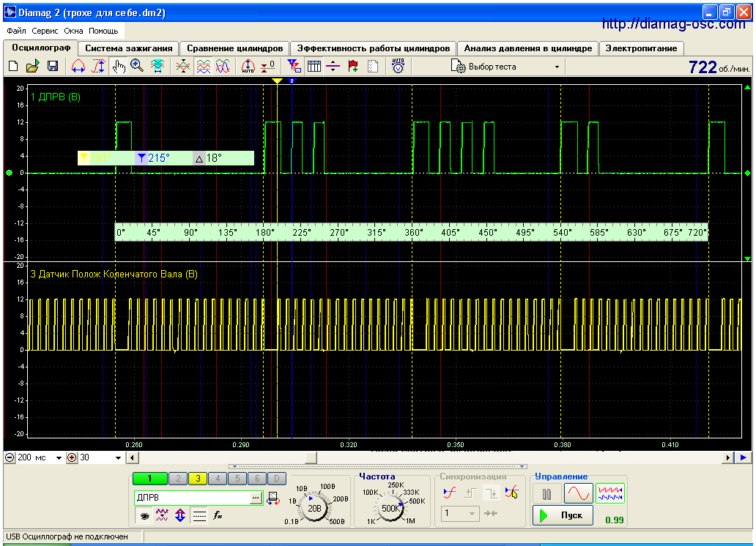Viewport: 756px width, 546px height.
Task: Toggle the horizontal lines channel button
Action: [x=199, y=516]
